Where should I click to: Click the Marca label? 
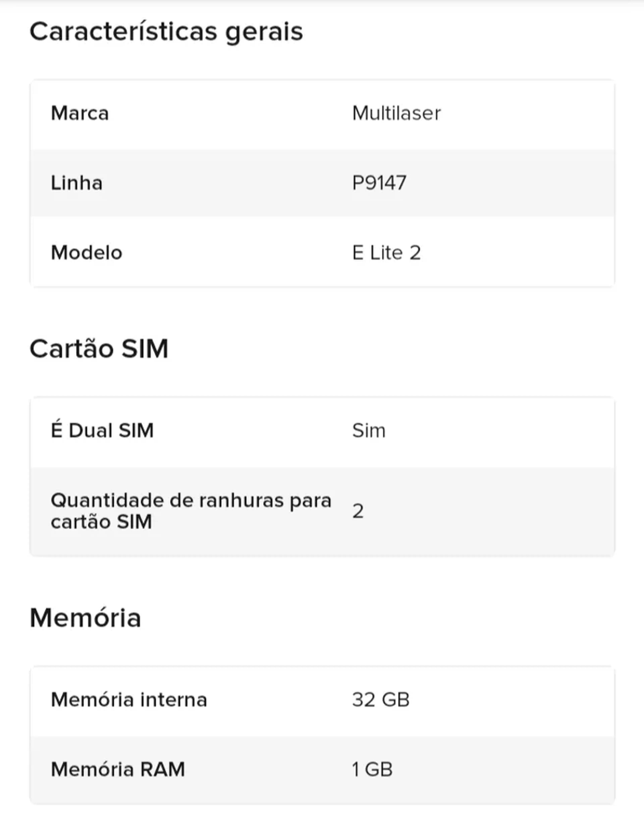tap(80, 114)
